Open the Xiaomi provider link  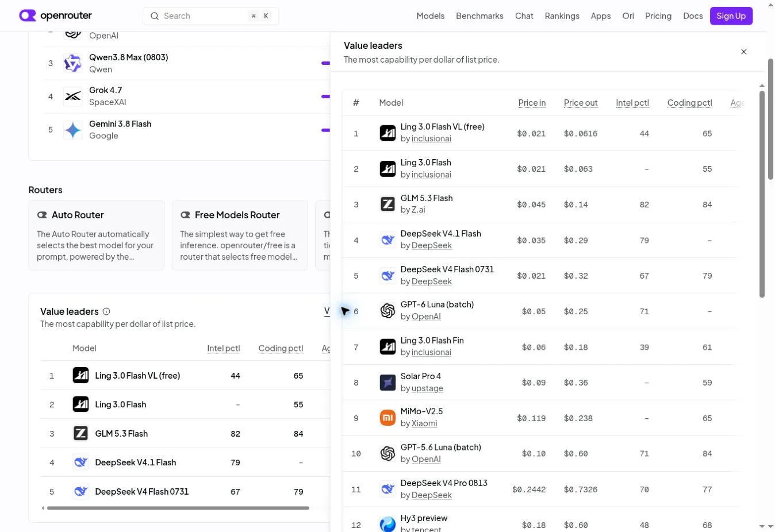pyautogui.click(x=424, y=424)
